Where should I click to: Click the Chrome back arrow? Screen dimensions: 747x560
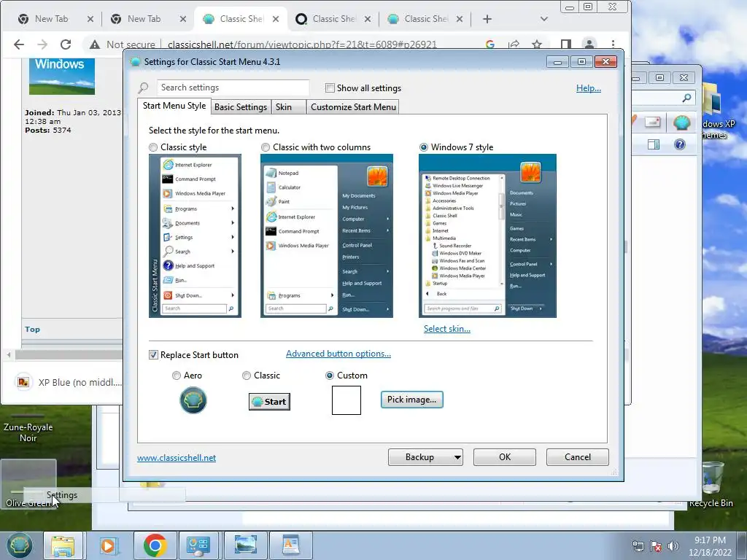[x=18, y=44]
